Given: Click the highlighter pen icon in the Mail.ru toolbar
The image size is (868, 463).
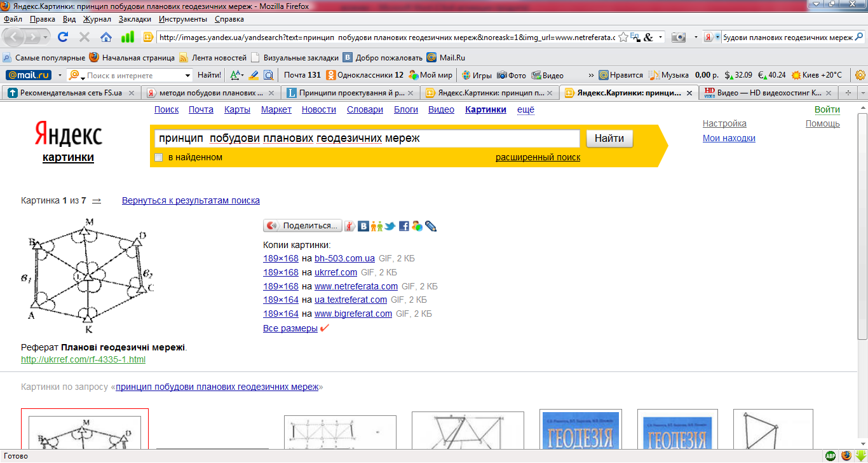Looking at the screenshot, I should 254,75.
